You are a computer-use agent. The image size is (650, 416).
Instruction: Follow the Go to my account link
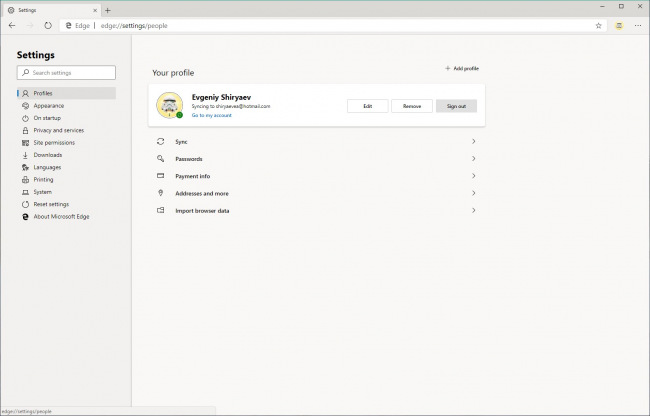(211, 115)
